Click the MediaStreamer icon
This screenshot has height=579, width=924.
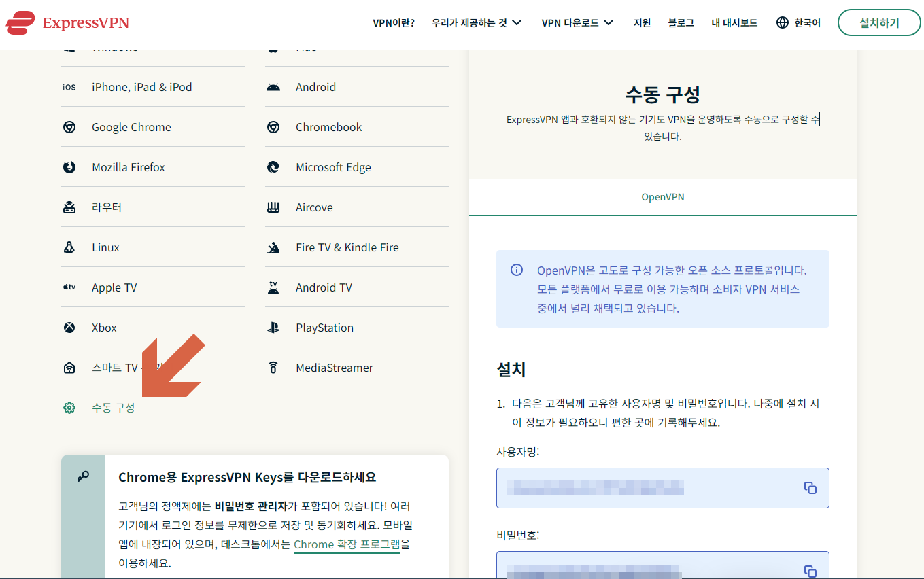pos(273,368)
